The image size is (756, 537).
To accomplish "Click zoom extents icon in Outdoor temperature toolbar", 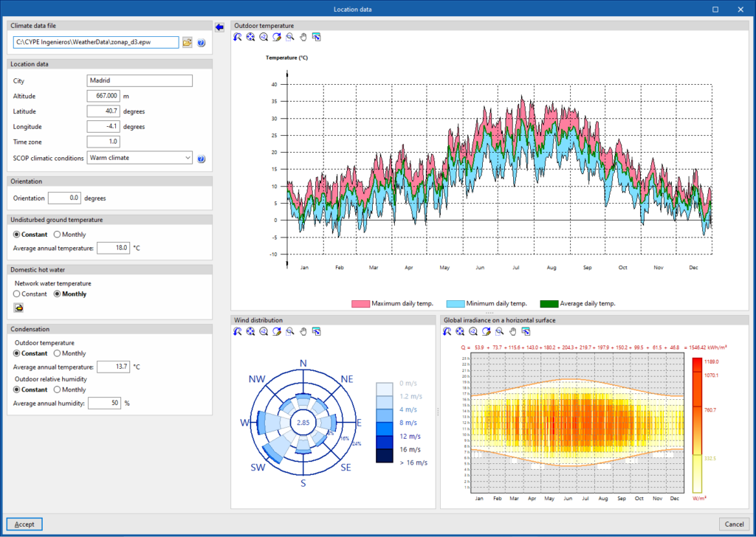I will click(x=251, y=37).
